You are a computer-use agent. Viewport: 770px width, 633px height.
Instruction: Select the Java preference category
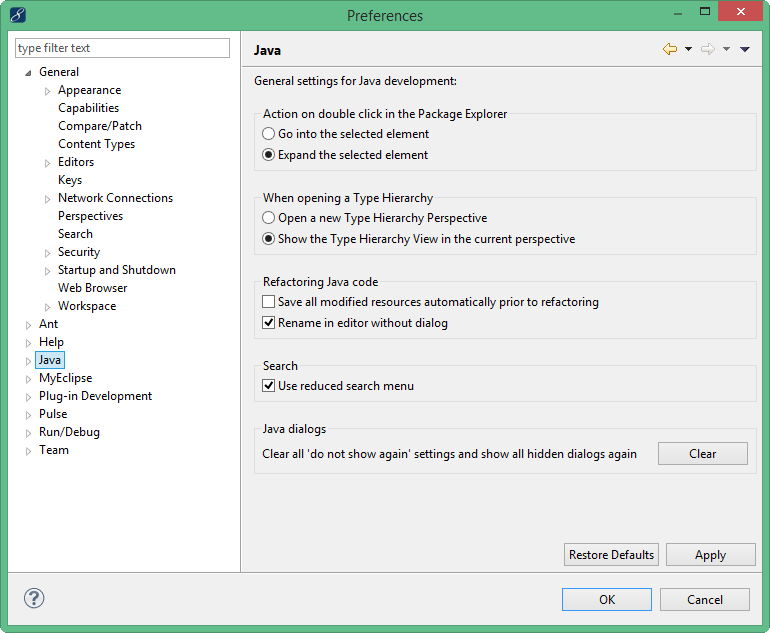click(x=50, y=360)
